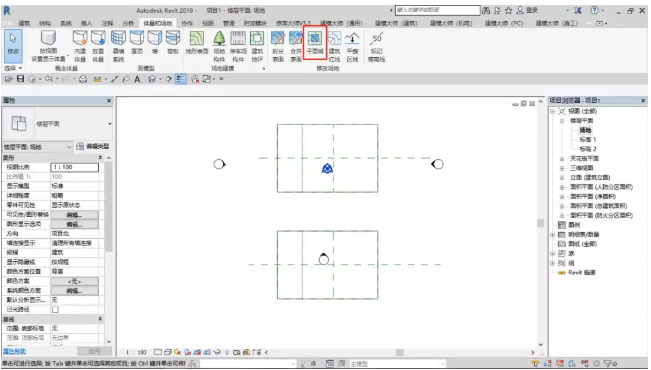This screenshot has height=370, width=651.
Task: Activate the 子面域 subregion tool
Action: 315,43
